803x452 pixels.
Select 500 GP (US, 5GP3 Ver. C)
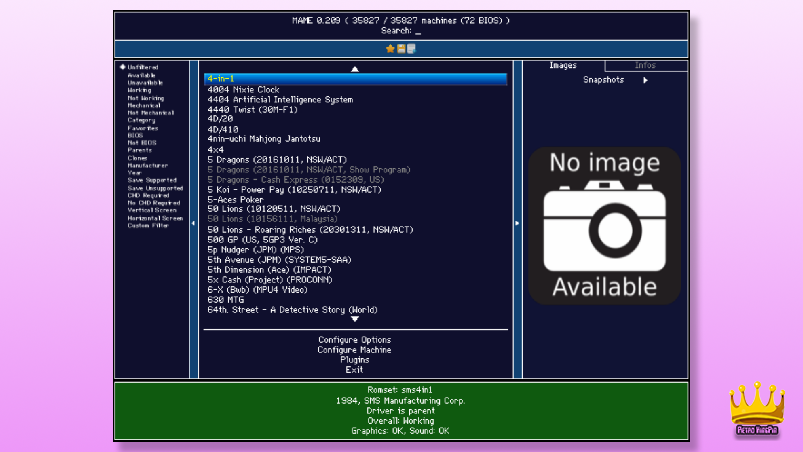coord(263,240)
